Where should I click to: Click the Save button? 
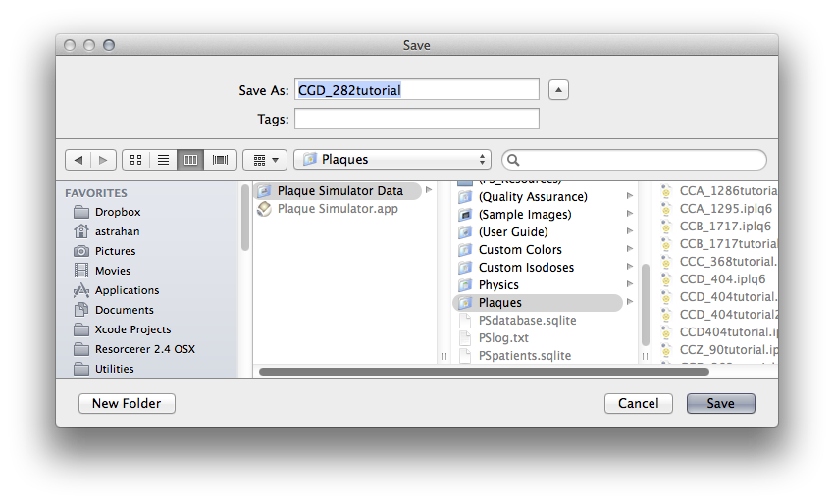tap(720, 403)
